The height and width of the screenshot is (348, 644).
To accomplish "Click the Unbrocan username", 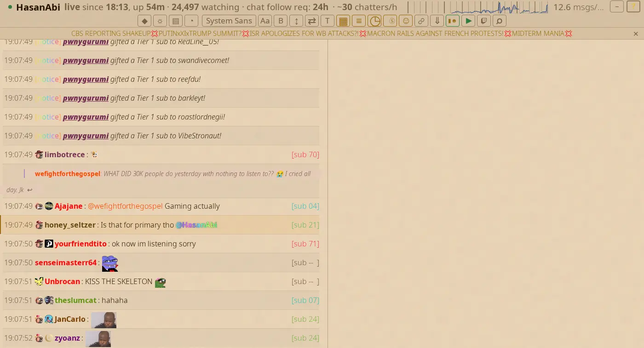I will (62, 281).
